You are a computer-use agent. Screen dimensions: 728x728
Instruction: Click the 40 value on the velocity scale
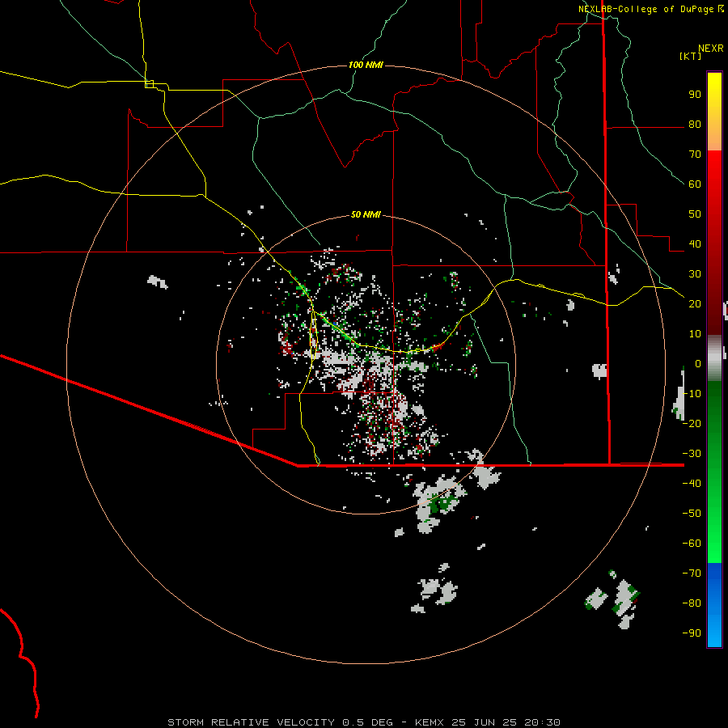tap(695, 244)
